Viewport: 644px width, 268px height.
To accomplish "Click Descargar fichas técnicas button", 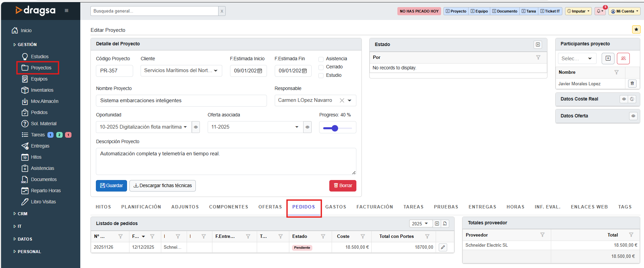I will (x=162, y=186).
